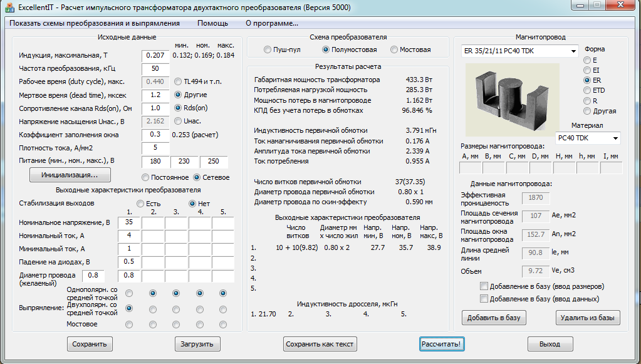
Task: Click the Частота преобразования input field
Action: tap(155, 68)
